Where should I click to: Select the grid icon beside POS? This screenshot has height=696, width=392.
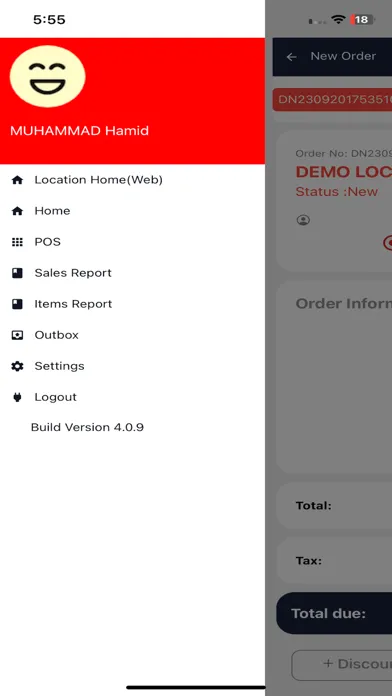click(x=17, y=242)
